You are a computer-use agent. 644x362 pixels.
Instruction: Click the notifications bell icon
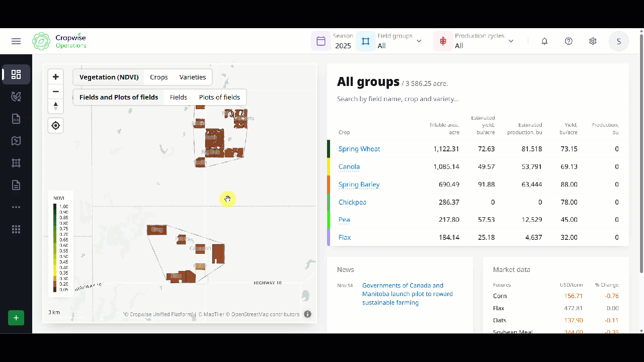[544, 41]
